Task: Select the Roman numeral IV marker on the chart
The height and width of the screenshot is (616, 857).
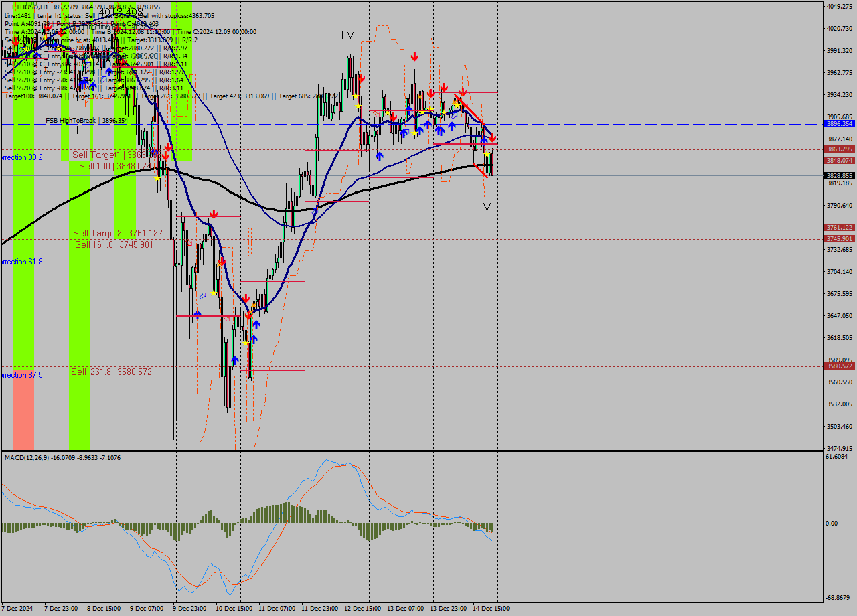Action: [347, 33]
